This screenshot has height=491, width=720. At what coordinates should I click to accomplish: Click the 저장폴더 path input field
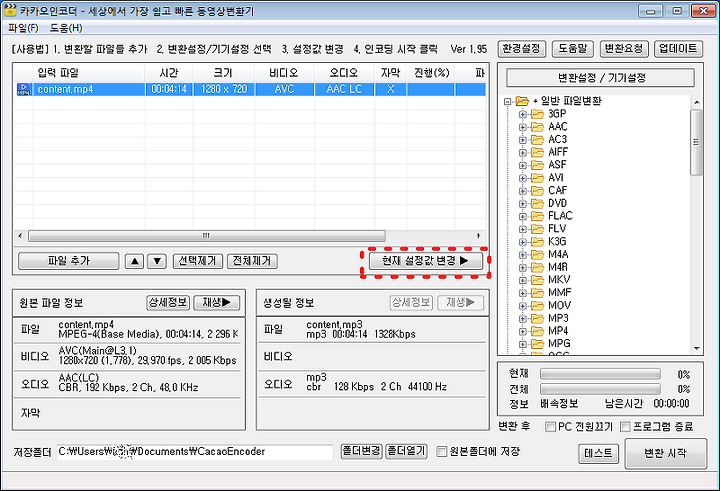195,452
